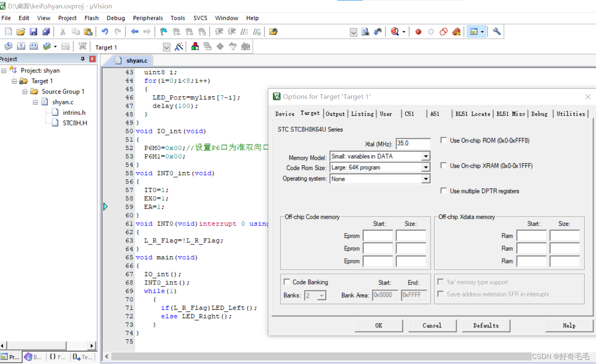Click the Options for Target magic wand icon

click(179, 47)
